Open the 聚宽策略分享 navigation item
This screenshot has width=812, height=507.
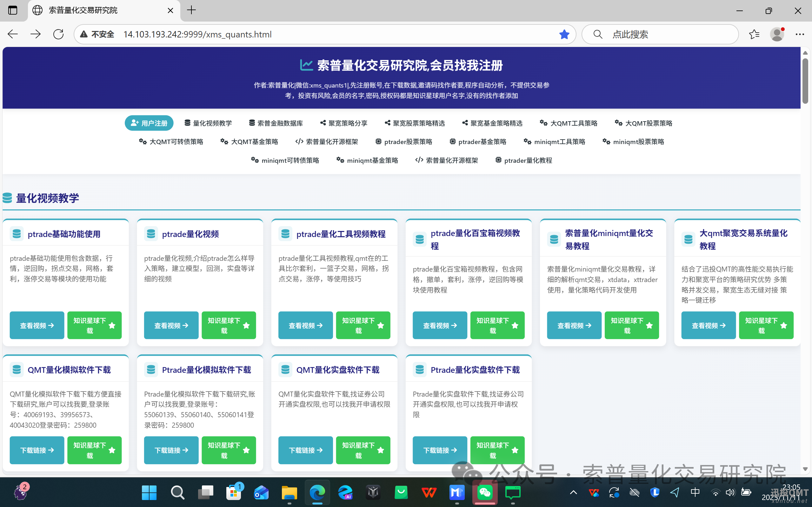[x=344, y=123]
